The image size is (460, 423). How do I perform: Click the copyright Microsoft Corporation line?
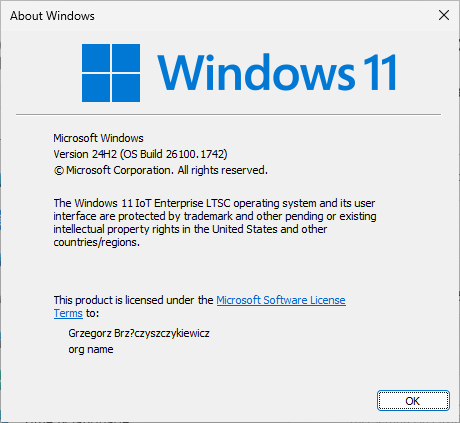(x=160, y=170)
